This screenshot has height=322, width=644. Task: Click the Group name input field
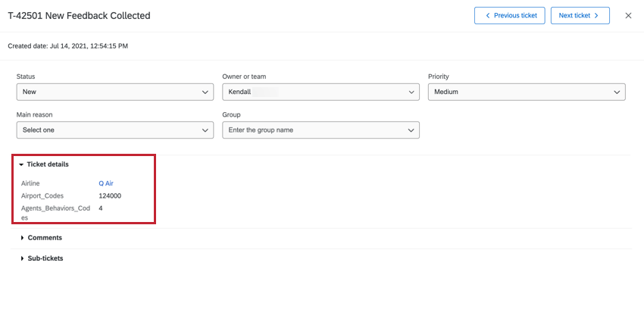click(x=311, y=130)
